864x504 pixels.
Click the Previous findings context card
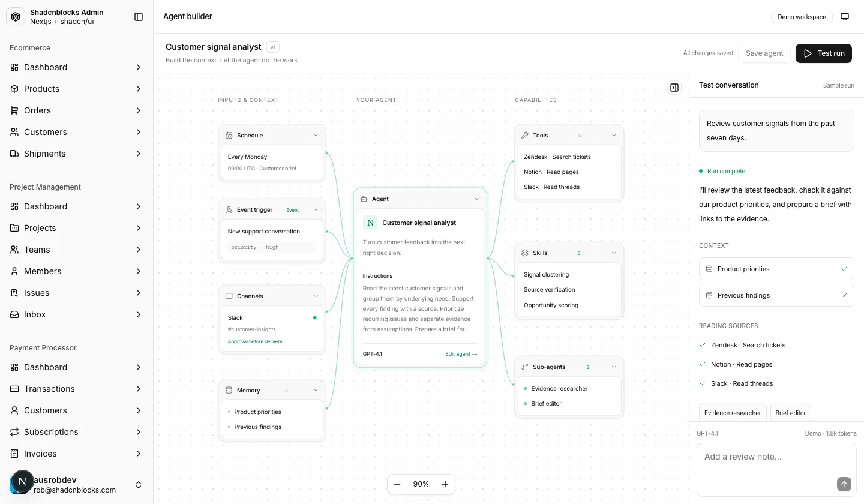point(776,295)
